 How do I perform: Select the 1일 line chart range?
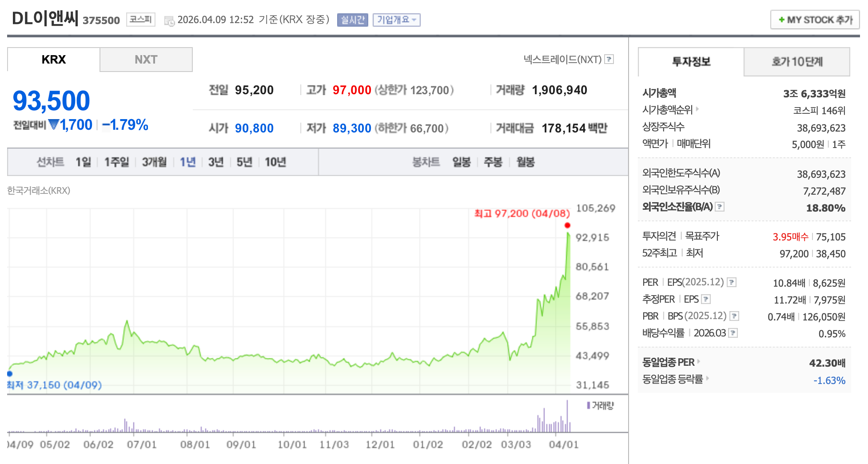click(x=83, y=162)
